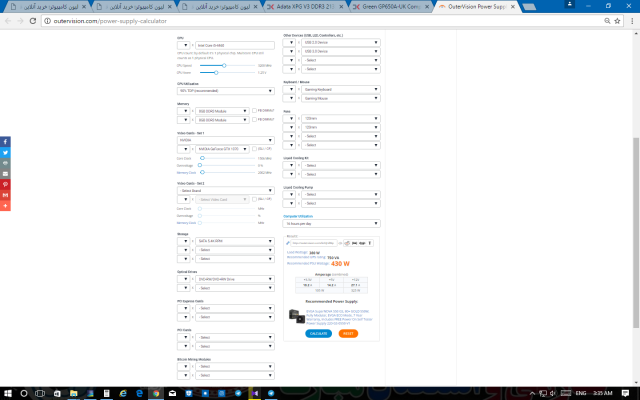This screenshot has height=400, width=640.
Task: Enable SLI/CF checkbox in Video Cards Set 2
Action: point(254,199)
